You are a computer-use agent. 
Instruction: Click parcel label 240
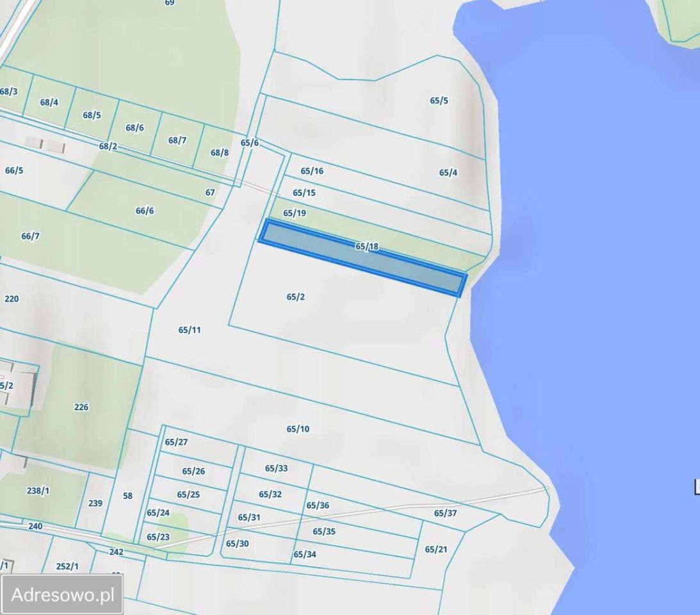click(x=35, y=526)
